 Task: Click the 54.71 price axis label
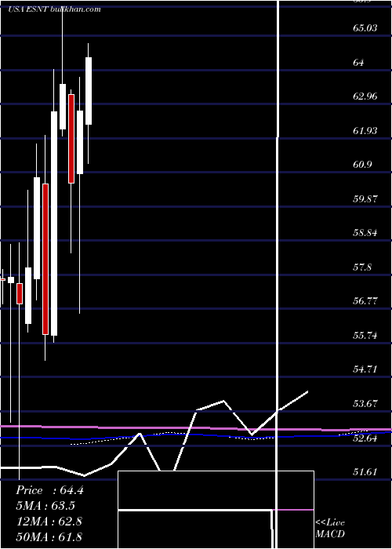click(365, 369)
